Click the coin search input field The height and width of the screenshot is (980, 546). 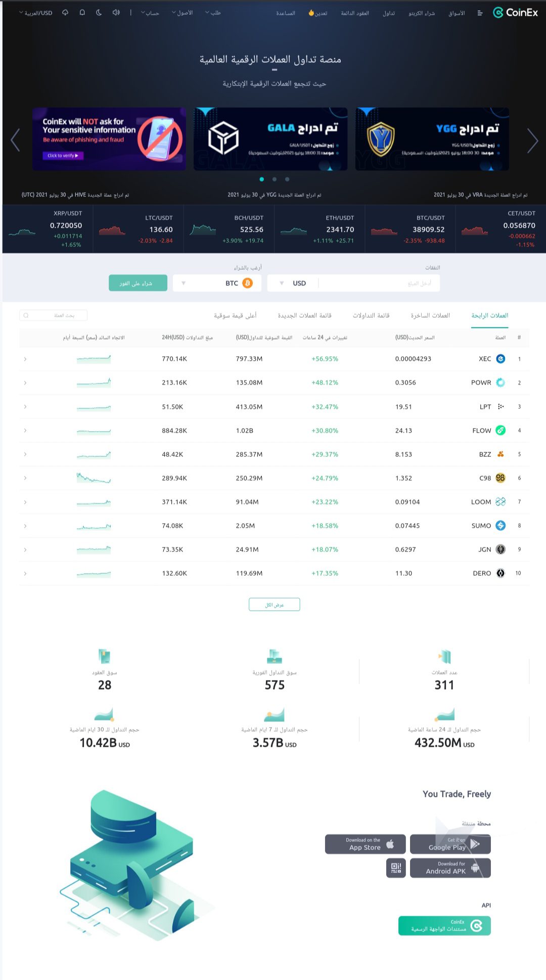point(53,315)
